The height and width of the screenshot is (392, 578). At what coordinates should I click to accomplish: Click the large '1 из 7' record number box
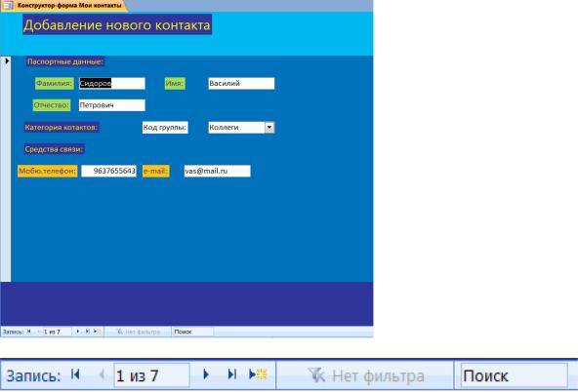[151, 375]
